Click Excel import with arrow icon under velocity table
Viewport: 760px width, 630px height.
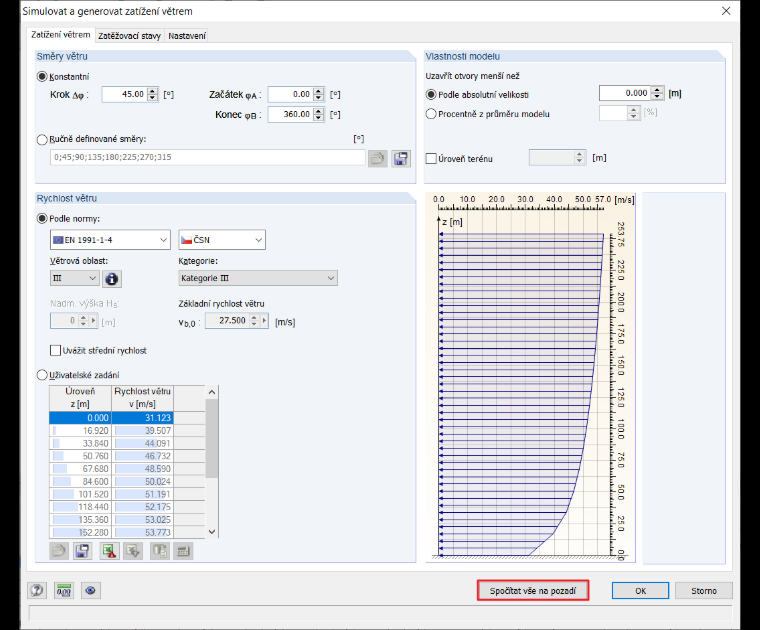(x=133, y=551)
